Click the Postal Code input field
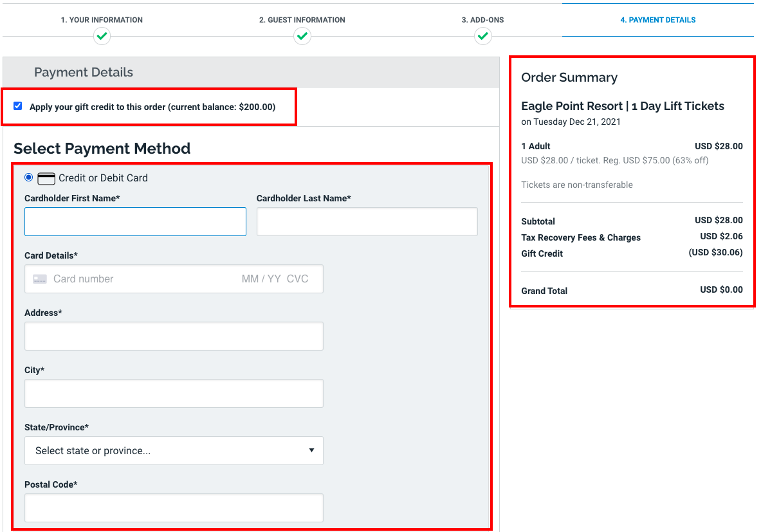The height and width of the screenshot is (532, 761). (x=174, y=508)
